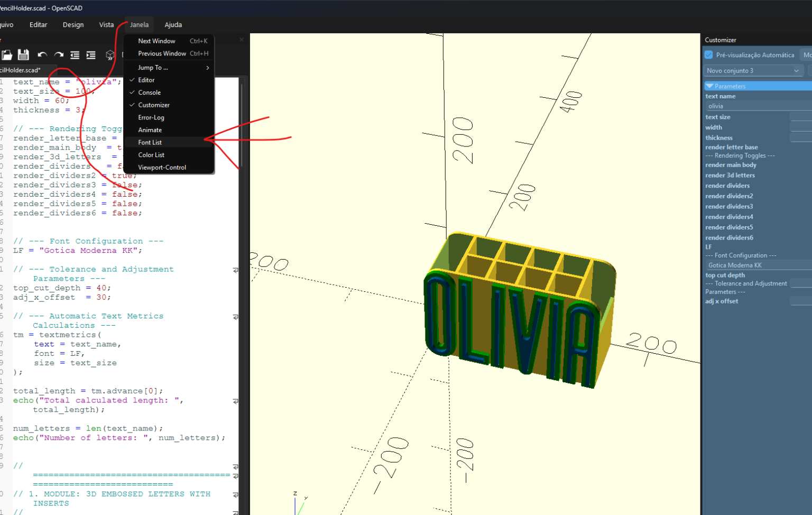Image resolution: width=812 pixels, height=515 pixels.
Task: Click the 3D OLIVIA pencil holder model
Action: click(520, 309)
